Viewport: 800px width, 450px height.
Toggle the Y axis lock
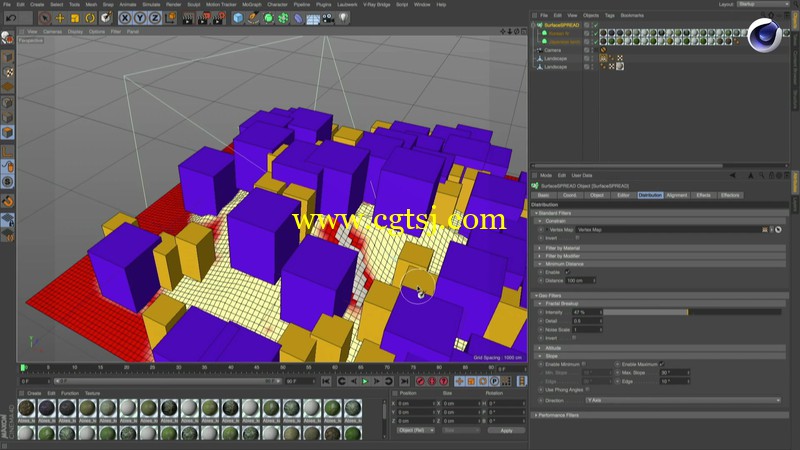tap(140, 18)
